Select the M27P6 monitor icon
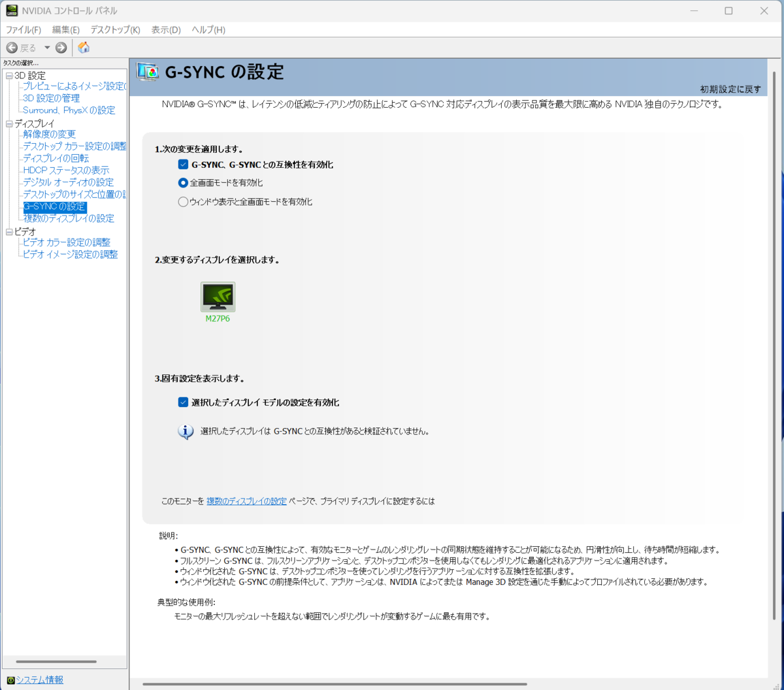784x690 pixels. click(x=218, y=297)
